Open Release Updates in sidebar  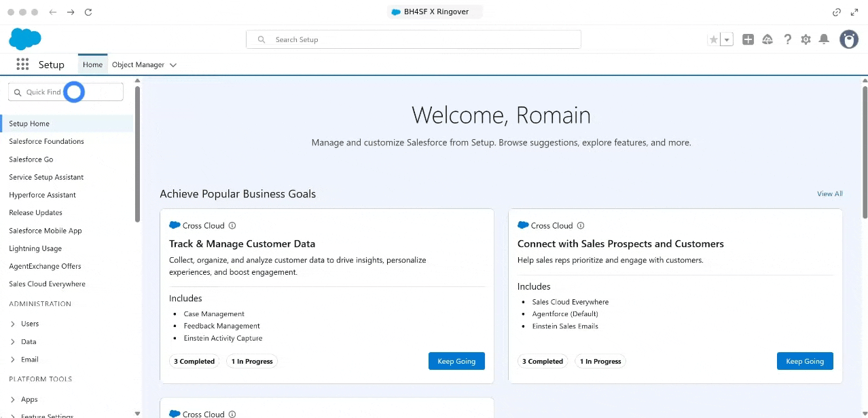click(x=35, y=212)
